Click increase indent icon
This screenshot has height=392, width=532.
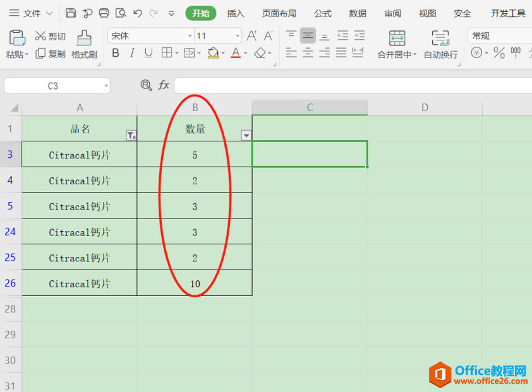(360, 35)
